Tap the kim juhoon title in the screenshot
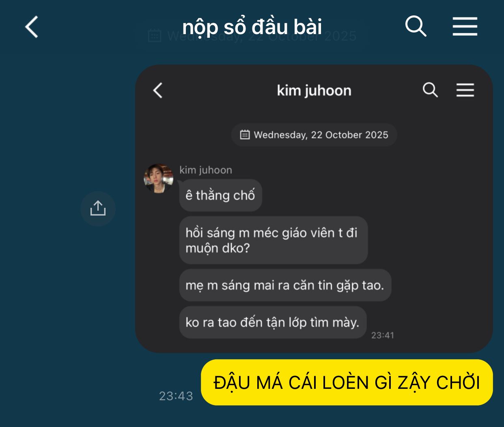The width and height of the screenshot is (504, 427). tap(314, 90)
